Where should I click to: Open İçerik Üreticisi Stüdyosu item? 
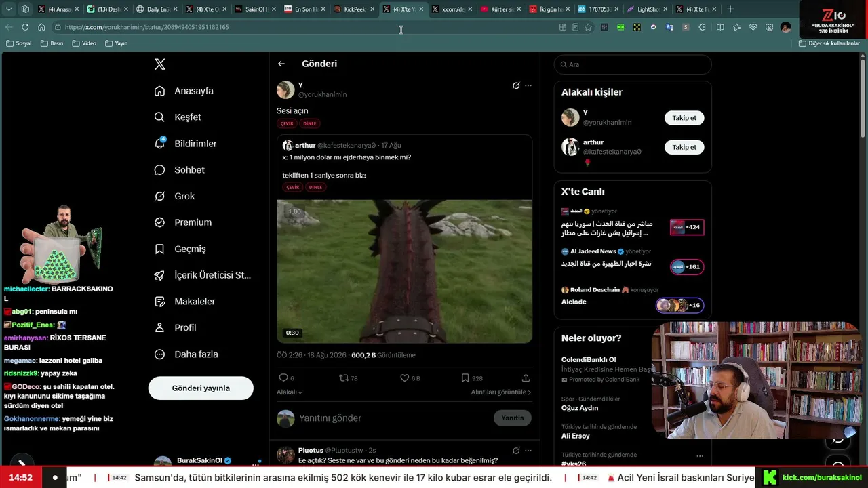coord(202,275)
